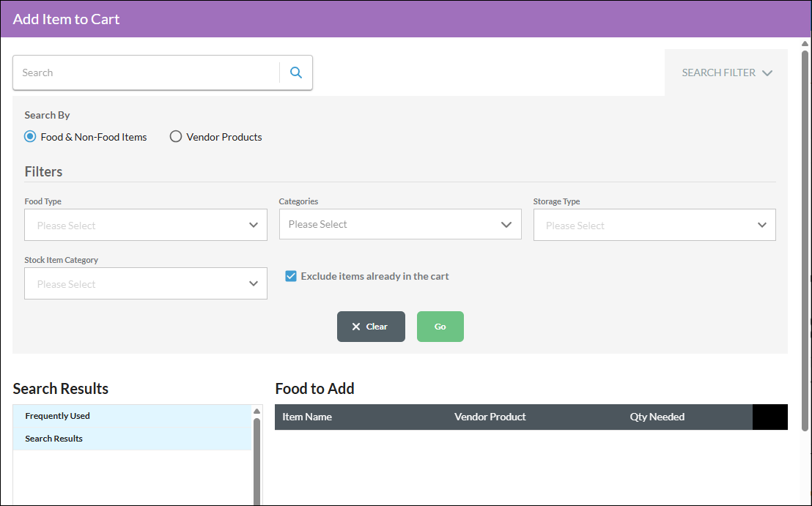The width and height of the screenshot is (812, 506).
Task: Open the Food Type dropdown
Action: [x=146, y=225]
